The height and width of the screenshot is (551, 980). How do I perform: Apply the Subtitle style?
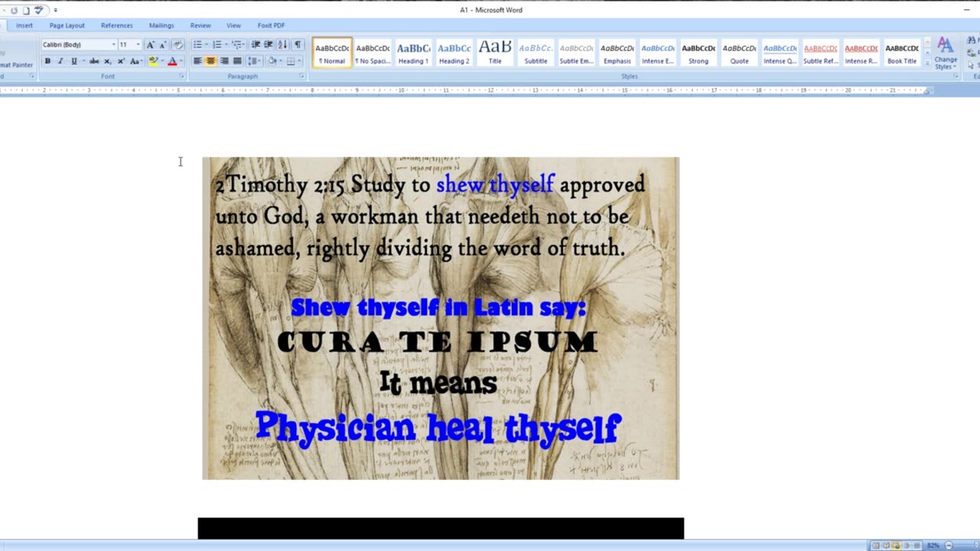click(x=536, y=53)
